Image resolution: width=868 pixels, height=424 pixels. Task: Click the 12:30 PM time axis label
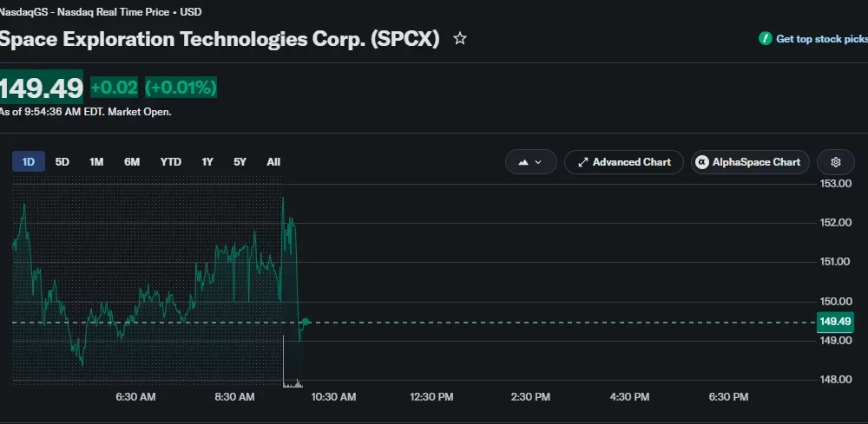[x=431, y=397]
